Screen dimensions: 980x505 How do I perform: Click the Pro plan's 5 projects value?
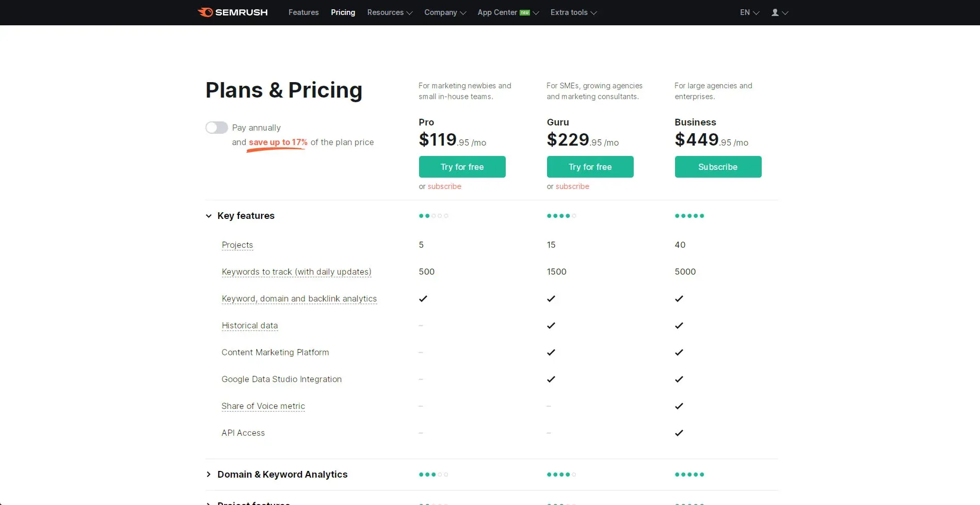coord(421,245)
